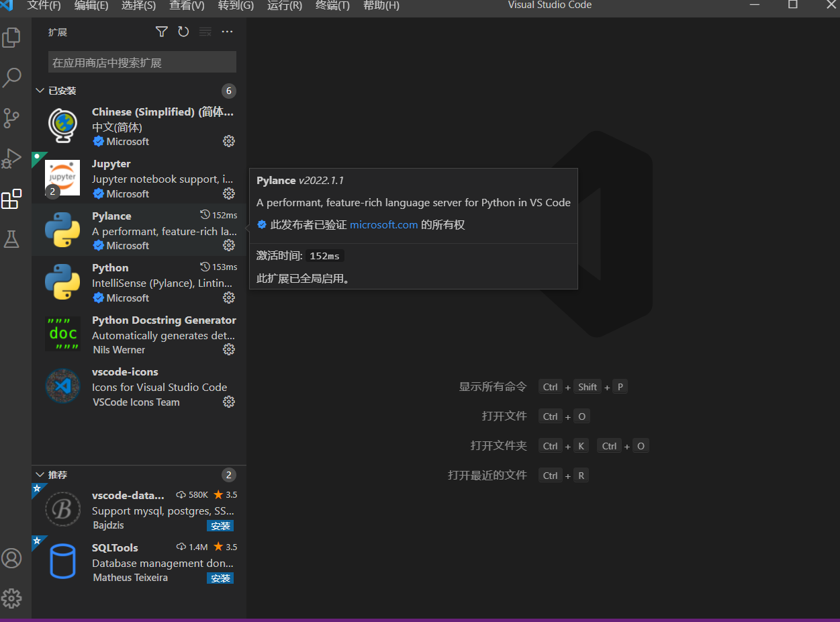Viewport: 840px width, 622px height.
Task: Open microsoft.com link in Pylance tooltip
Action: (384, 225)
